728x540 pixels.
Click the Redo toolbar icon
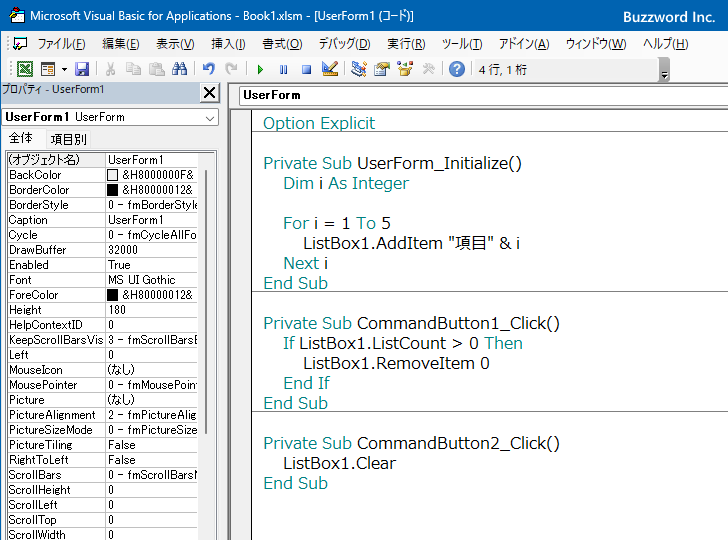click(x=231, y=70)
